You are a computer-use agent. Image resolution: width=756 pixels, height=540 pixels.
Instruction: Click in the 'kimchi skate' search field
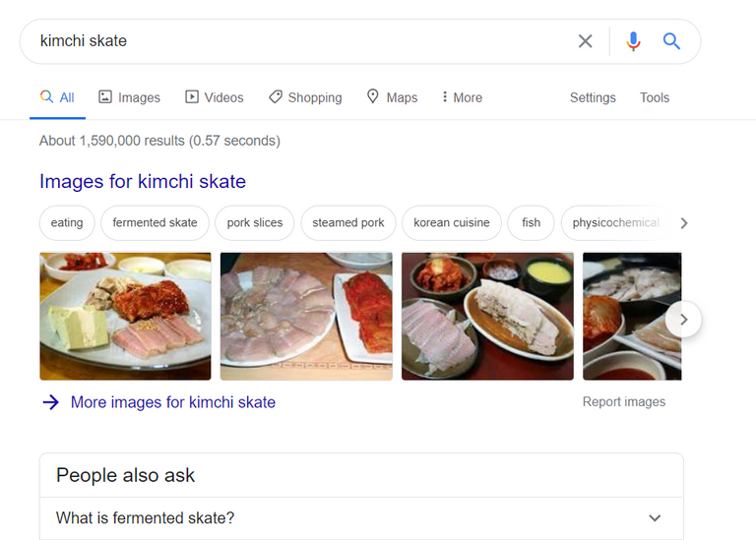click(299, 41)
